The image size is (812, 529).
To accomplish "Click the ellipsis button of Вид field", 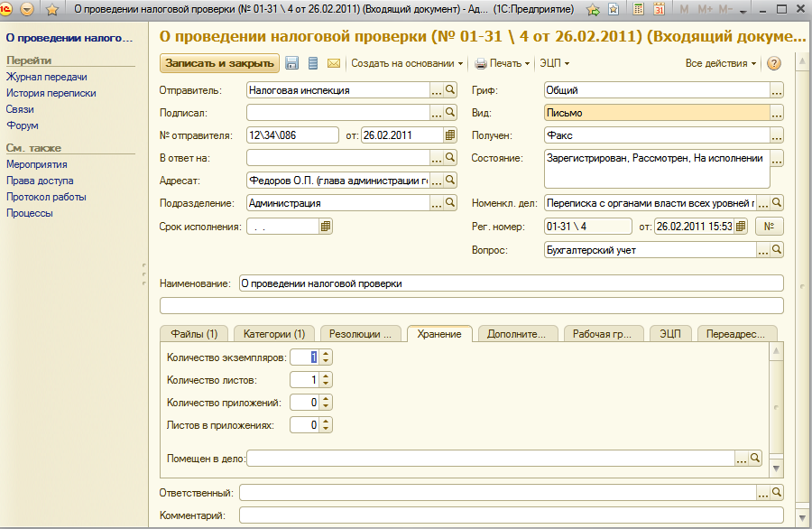I will (x=776, y=113).
